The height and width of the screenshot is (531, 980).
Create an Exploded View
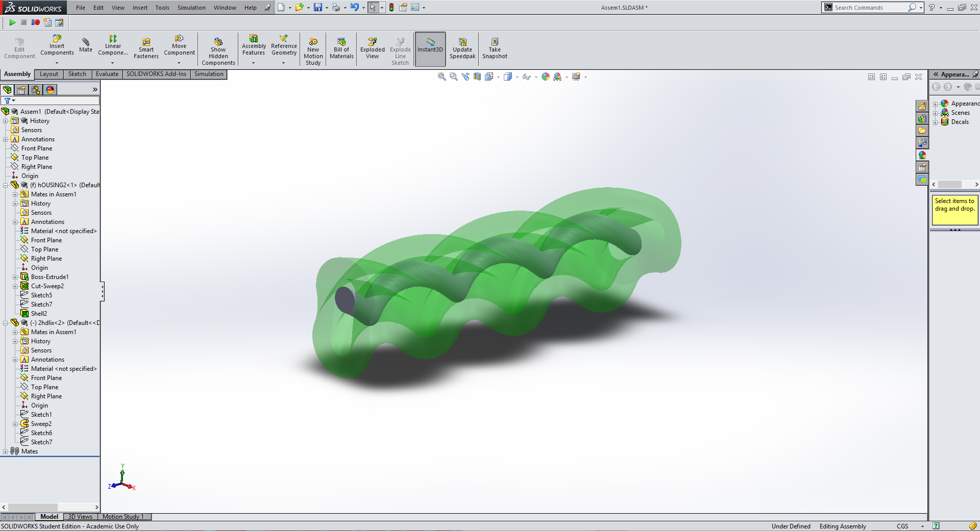point(373,48)
